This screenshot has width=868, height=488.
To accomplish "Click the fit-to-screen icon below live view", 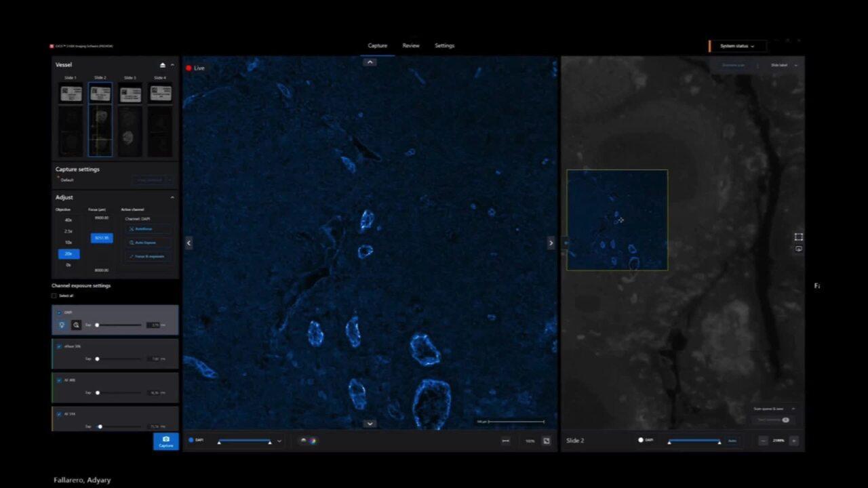I will (x=547, y=441).
